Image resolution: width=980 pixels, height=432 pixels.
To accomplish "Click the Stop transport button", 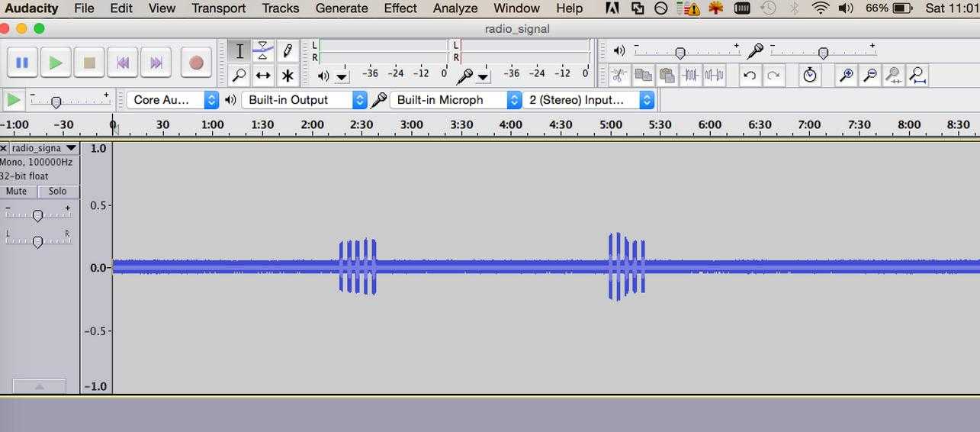I will tap(89, 63).
